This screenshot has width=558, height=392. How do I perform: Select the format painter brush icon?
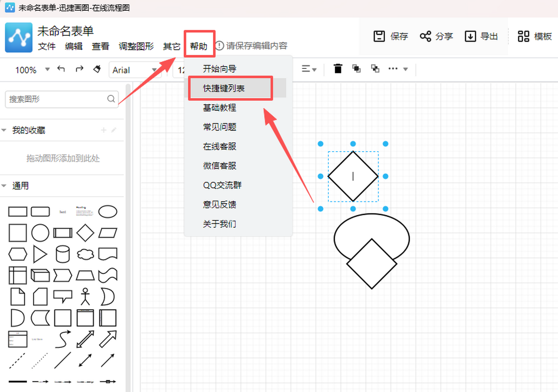[x=97, y=69]
